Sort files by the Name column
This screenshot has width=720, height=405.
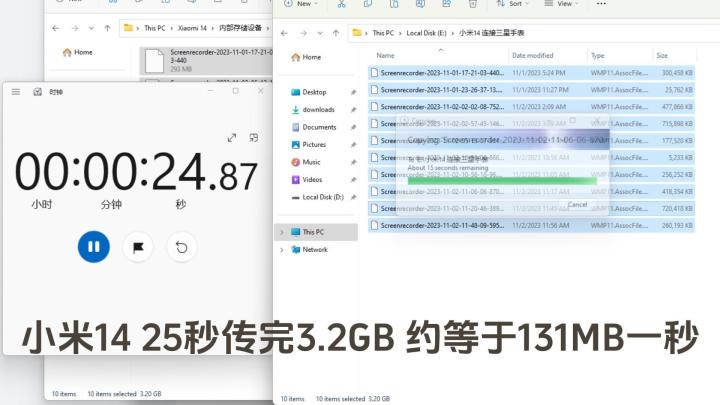385,56
